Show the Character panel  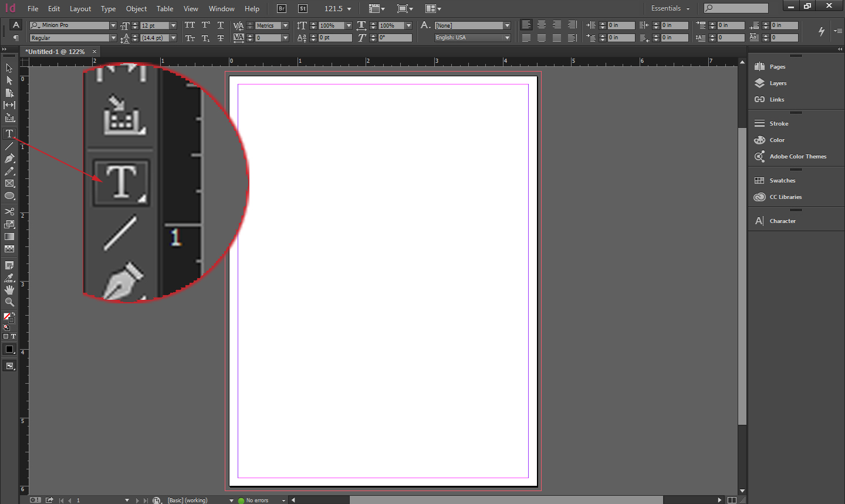tap(776, 221)
